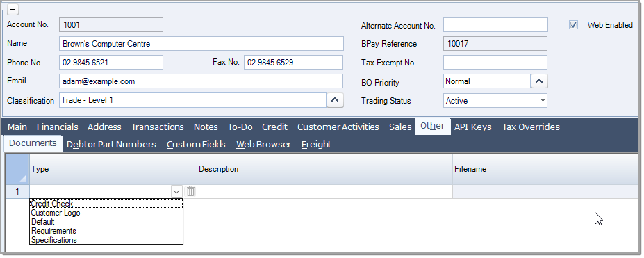Go to the Address tab
This screenshot has width=644, height=258.
(x=104, y=127)
